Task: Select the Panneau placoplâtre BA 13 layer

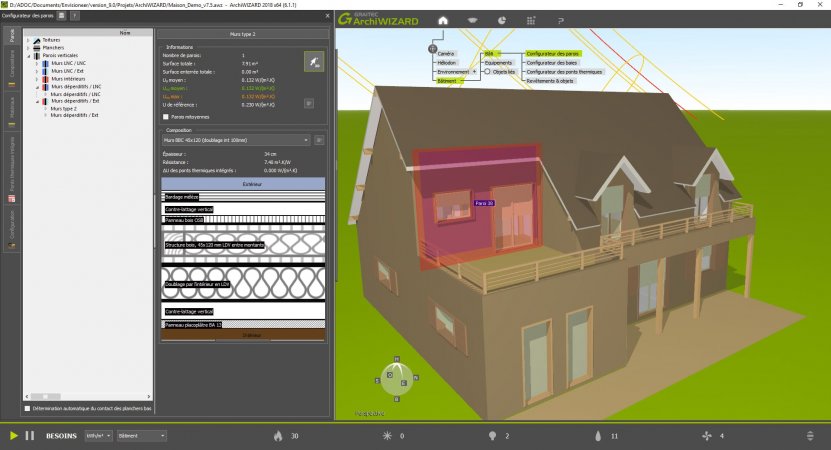Action: tap(243, 324)
